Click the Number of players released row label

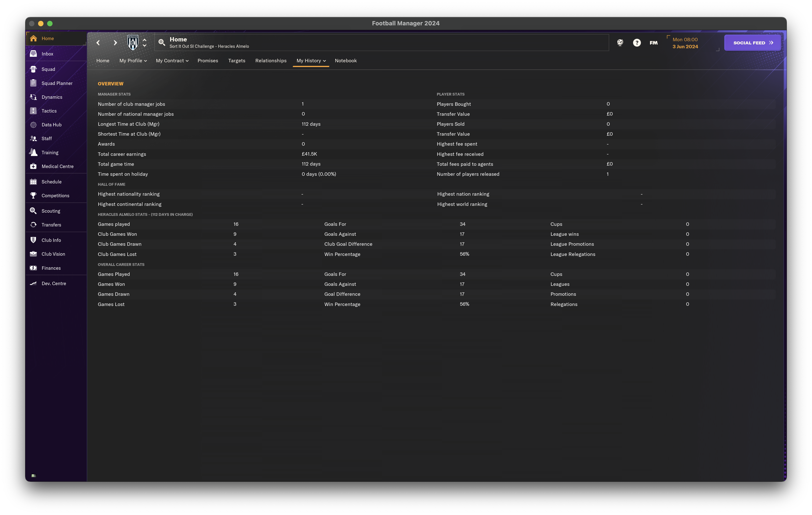coord(468,174)
